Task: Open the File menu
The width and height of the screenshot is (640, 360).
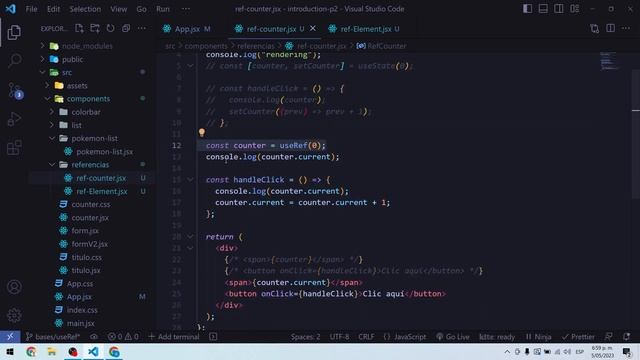Action: point(31,9)
